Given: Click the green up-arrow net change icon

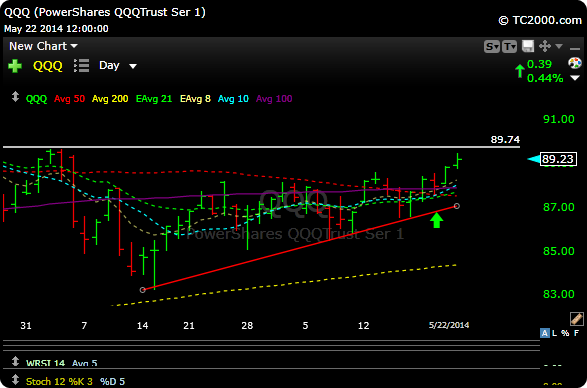Looking at the screenshot, I should click(x=520, y=70).
